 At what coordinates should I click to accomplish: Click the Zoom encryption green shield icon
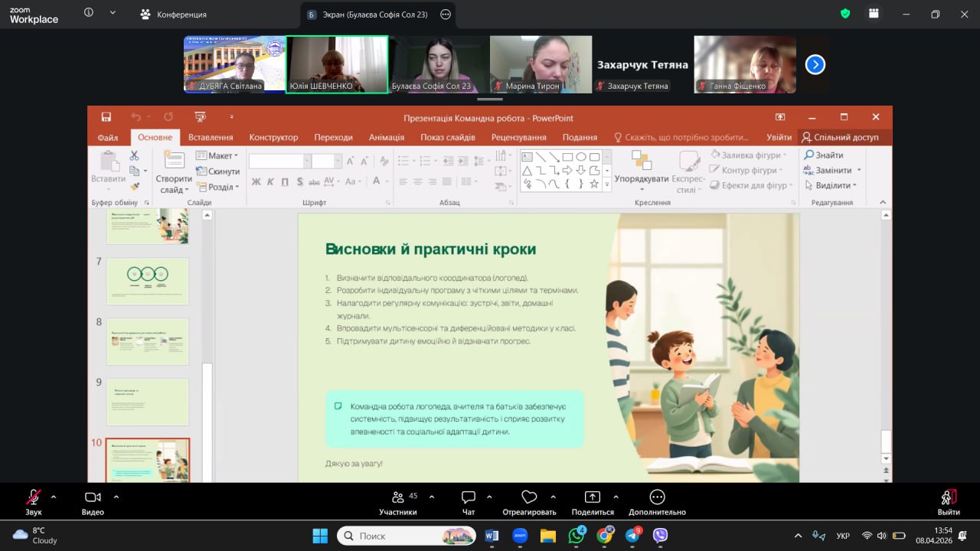point(845,14)
